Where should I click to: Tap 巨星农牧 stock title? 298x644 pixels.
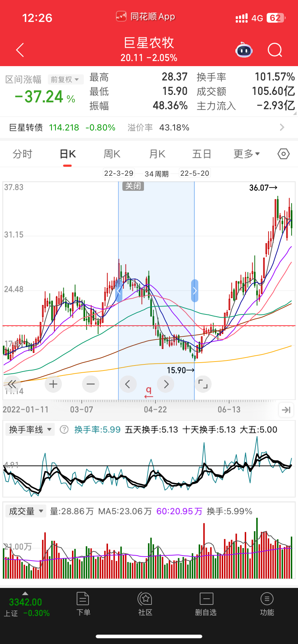point(149,43)
